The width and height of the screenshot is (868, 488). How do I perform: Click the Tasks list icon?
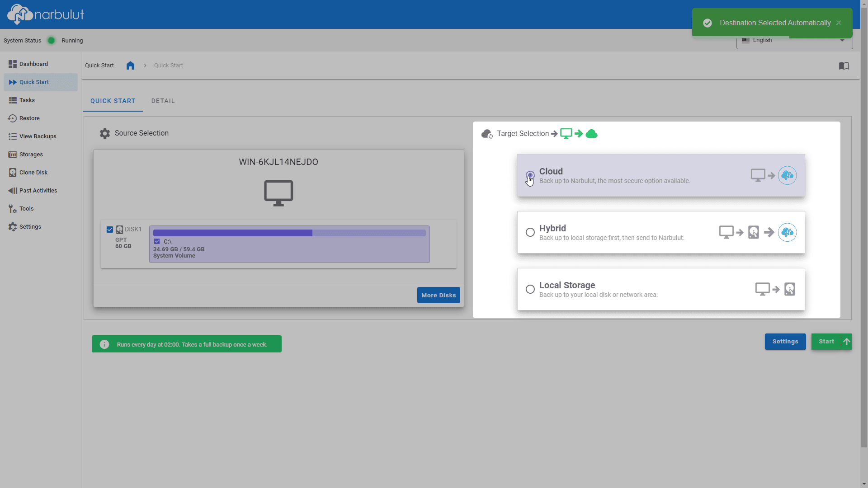point(12,100)
